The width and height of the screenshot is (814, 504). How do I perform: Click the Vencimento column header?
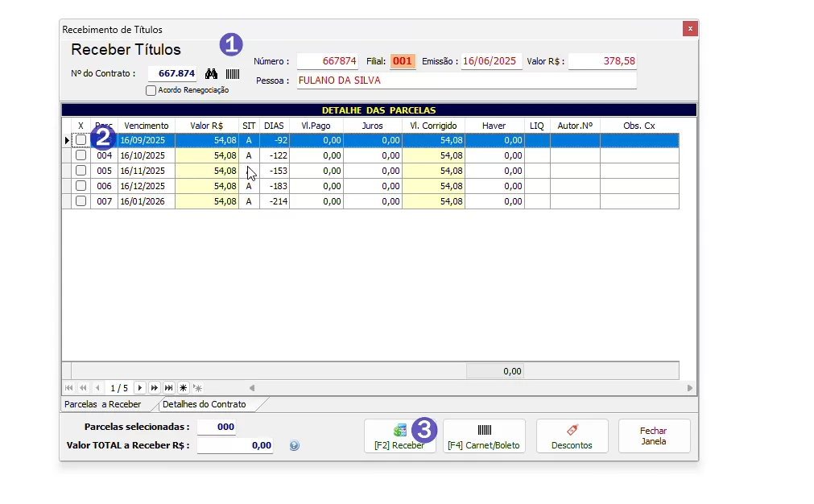146,126
